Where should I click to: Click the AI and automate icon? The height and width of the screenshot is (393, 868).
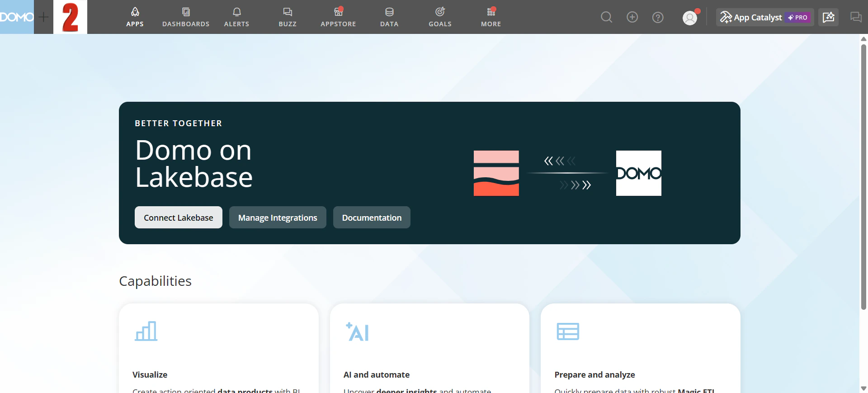(357, 331)
